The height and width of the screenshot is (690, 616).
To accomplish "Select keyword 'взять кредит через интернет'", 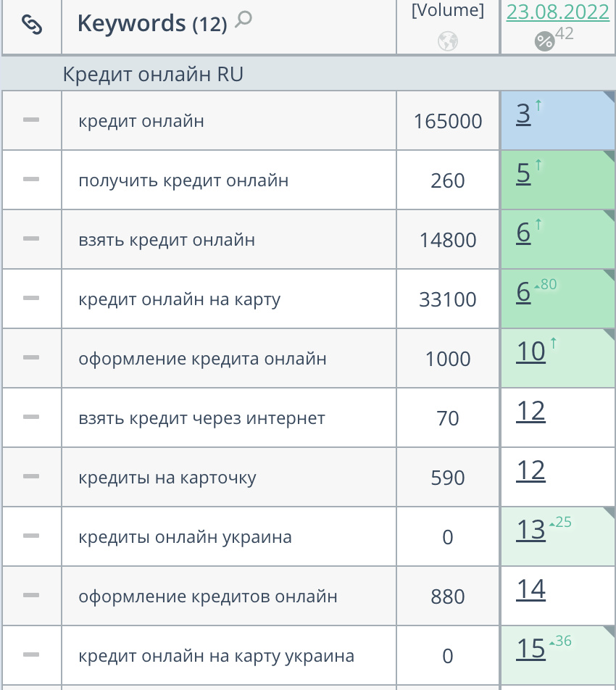I will (201, 418).
